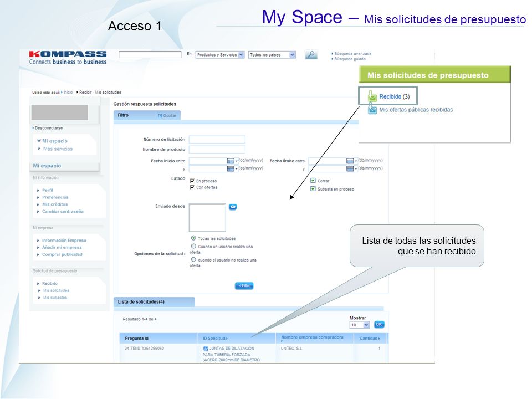Open Todos los países dropdown
The width and height of the screenshot is (532, 399).
tap(272, 55)
